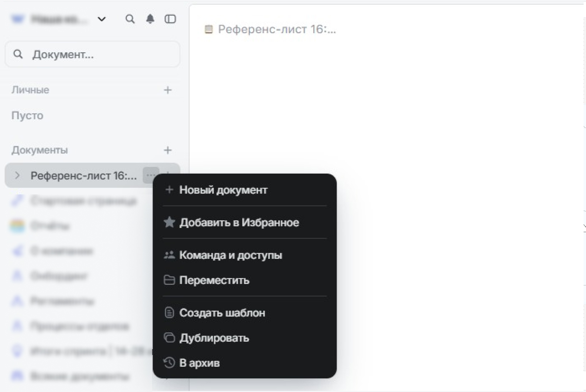Open search with the magnifier icon
Screen dimensions: 586x392
(x=130, y=19)
